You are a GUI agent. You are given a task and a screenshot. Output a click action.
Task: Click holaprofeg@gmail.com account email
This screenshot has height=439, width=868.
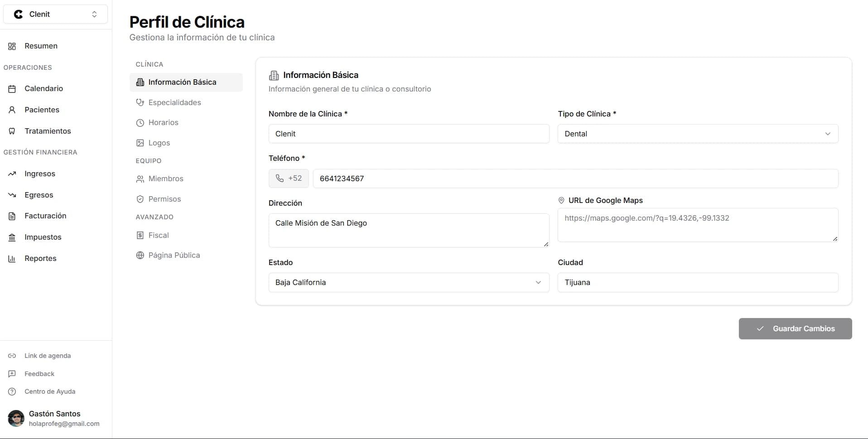pos(64,424)
